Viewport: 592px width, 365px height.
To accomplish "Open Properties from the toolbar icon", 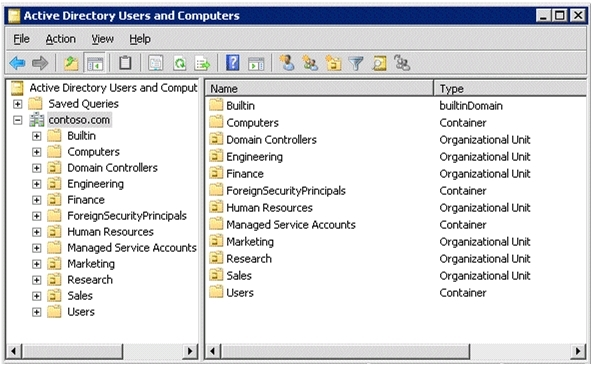I will tap(156, 63).
